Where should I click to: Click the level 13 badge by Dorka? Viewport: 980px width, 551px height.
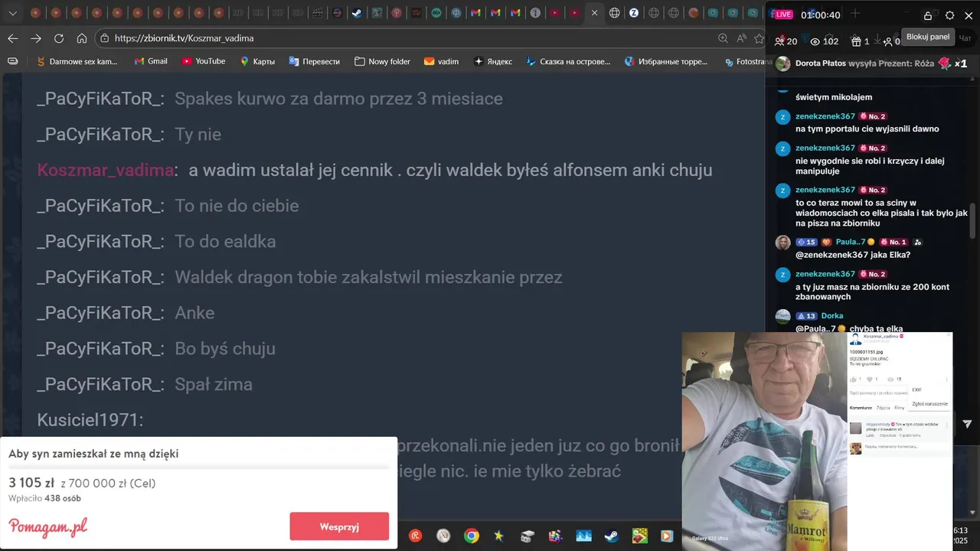[x=806, y=315]
